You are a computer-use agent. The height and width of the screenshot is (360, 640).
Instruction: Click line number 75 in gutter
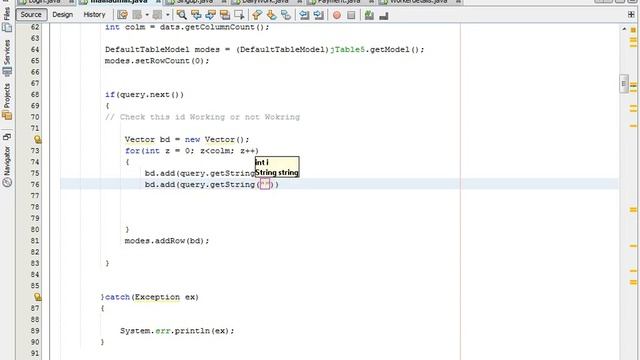[35, 173]
